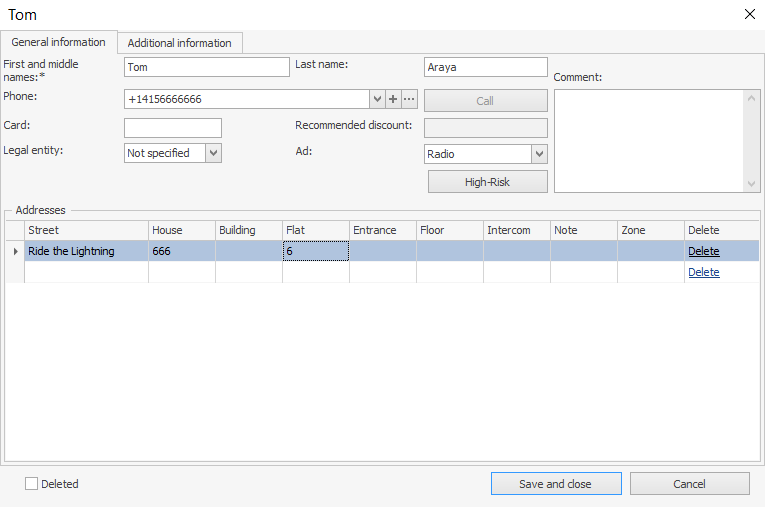Click Delete link in the empty row
The height and width of the screenshot is (507, 765).
[x=703, y=272]
